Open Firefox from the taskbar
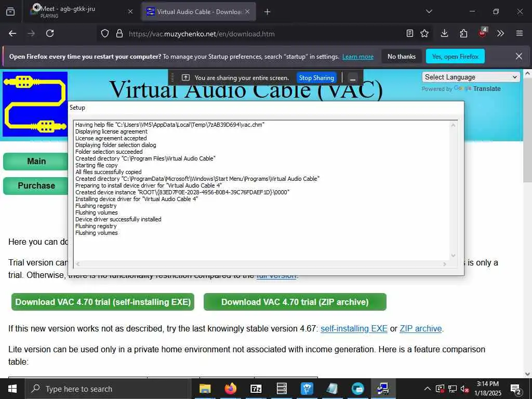This screenshot has height=399, width=532. tap(230, 389)
